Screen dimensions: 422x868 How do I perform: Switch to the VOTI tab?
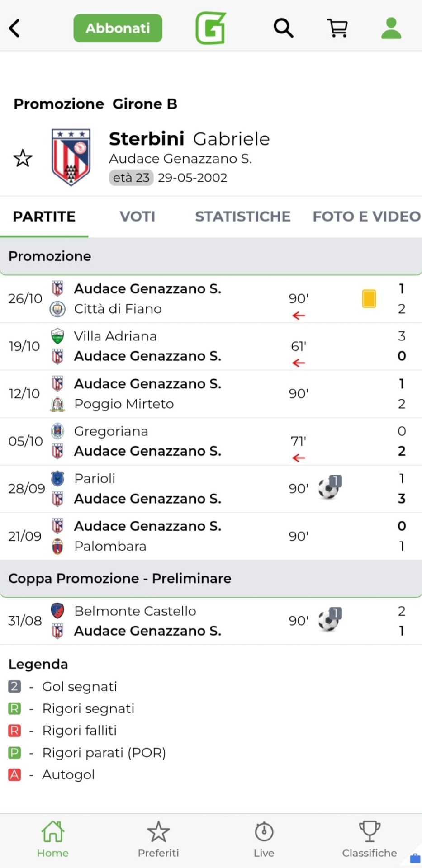tap(138, 217)
